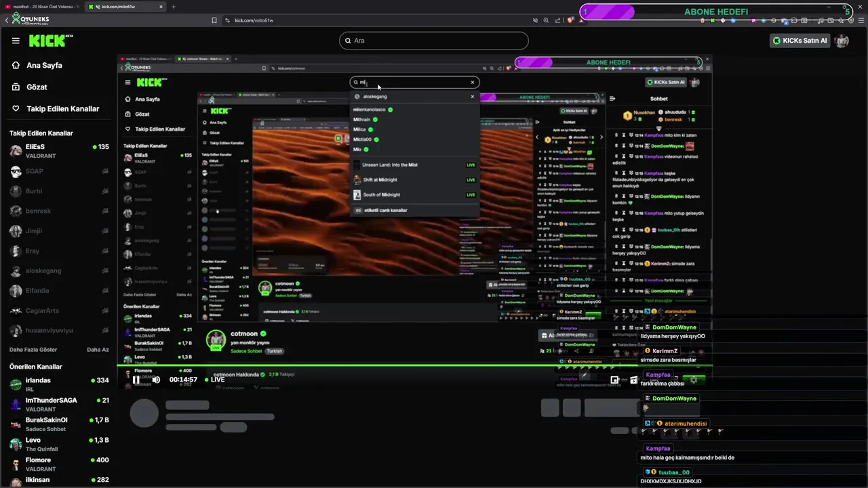868x488 pixels.
Task: Clear the inner search with its X
Action: 473,82
